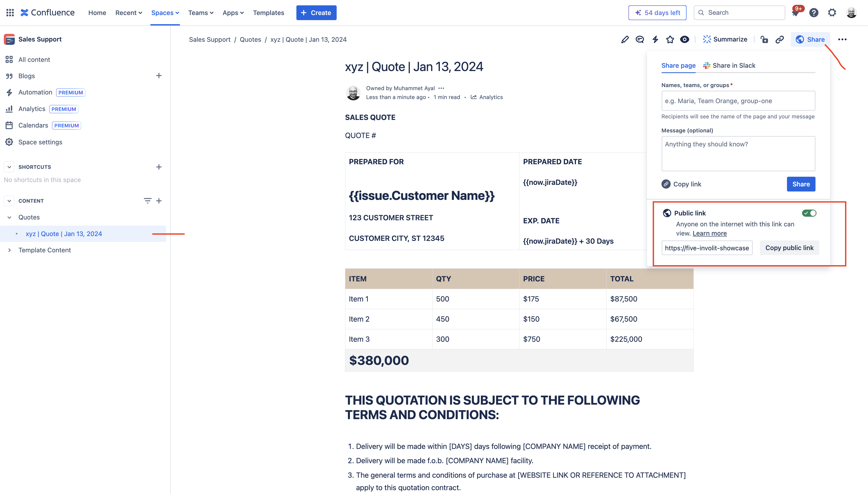The width and height of the screenshot is (868, 494).
Task: Create content with plus next to CONTENT
Action: (x=159, y=201)
